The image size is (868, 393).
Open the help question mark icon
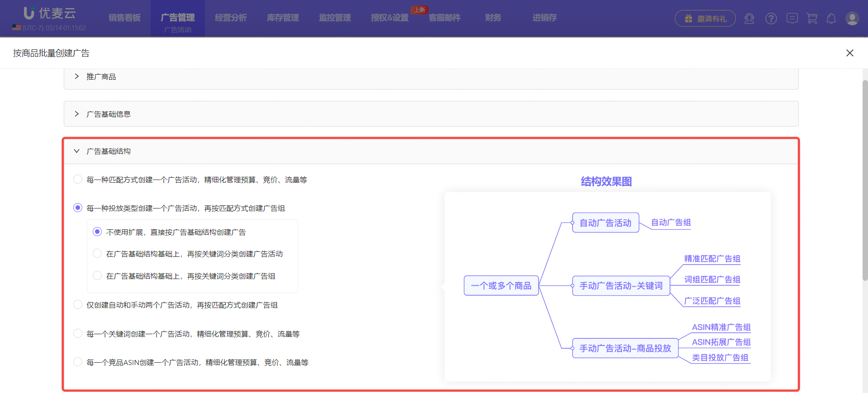[771, 19]
